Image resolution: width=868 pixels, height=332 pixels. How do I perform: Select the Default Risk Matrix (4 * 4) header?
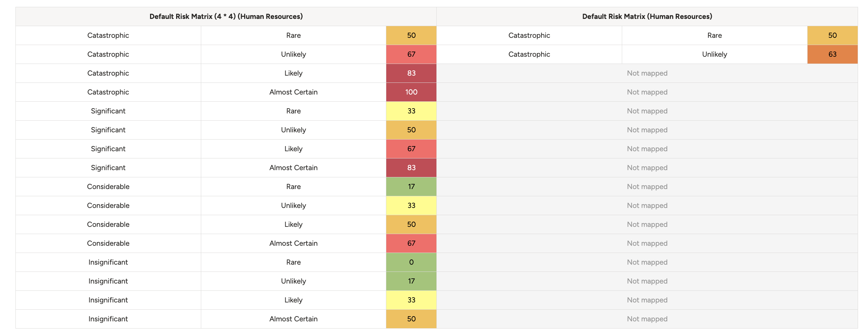pyautogui.click(x=226, y=16)
